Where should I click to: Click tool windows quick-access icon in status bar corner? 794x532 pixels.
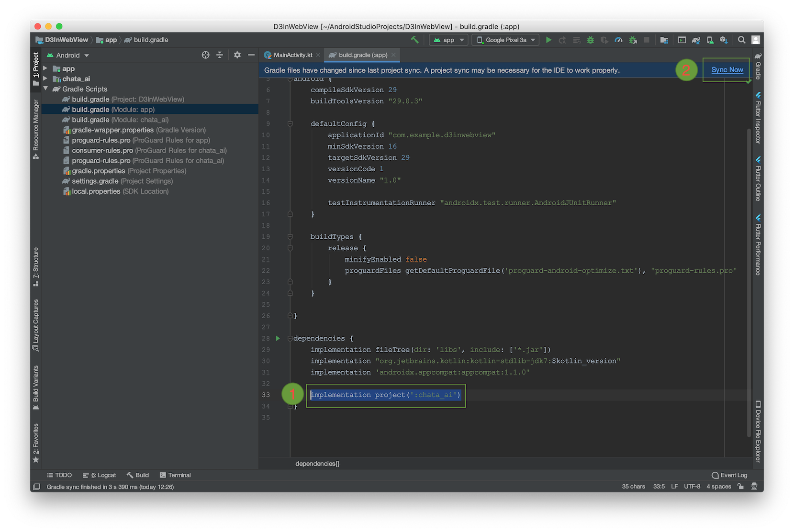click(36, 487)
